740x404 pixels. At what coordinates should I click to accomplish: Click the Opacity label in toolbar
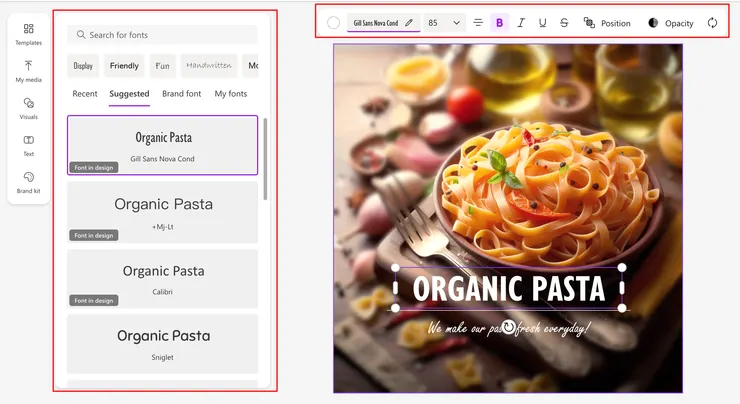tap(679, 23)
